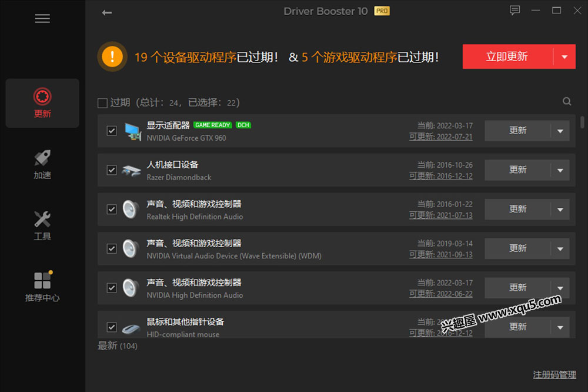Click the red 立即更新 button

tap(508, 57)
